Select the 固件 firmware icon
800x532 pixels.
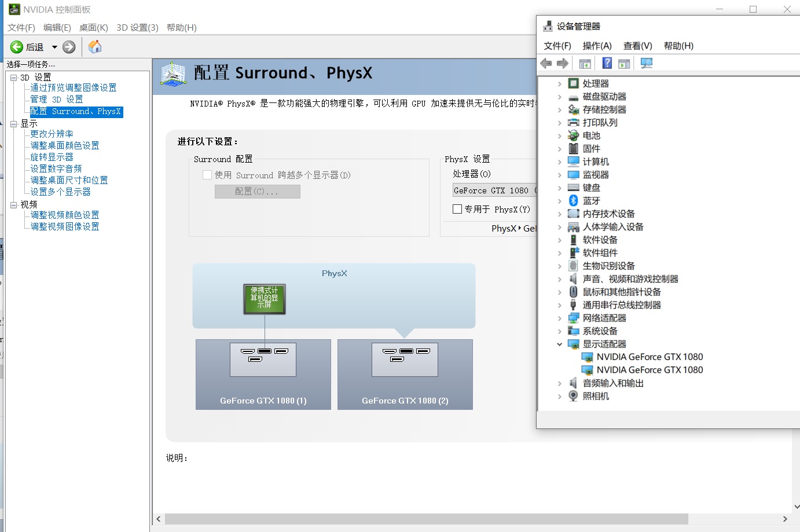tap(573, 149)
